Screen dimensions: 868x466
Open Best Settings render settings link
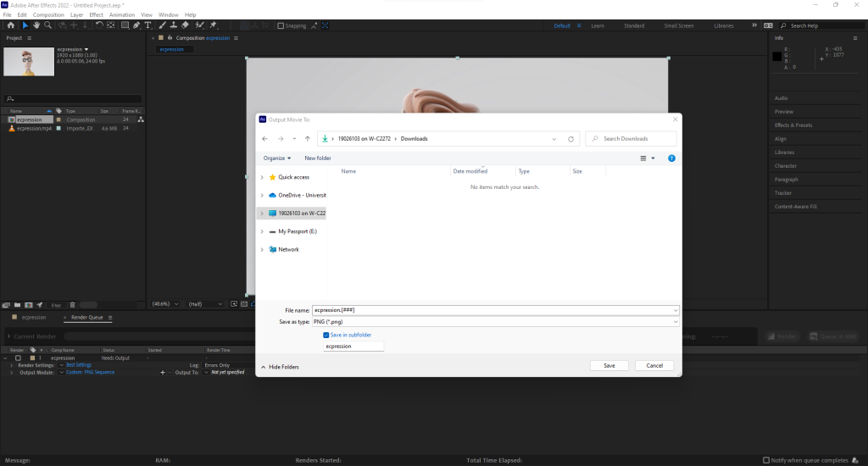(x=79, y=365)
